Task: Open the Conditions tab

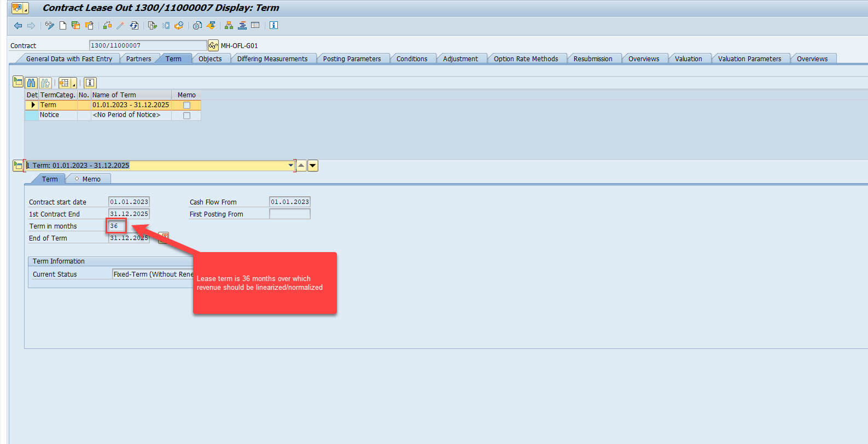Action: click(x=411, y=59)
